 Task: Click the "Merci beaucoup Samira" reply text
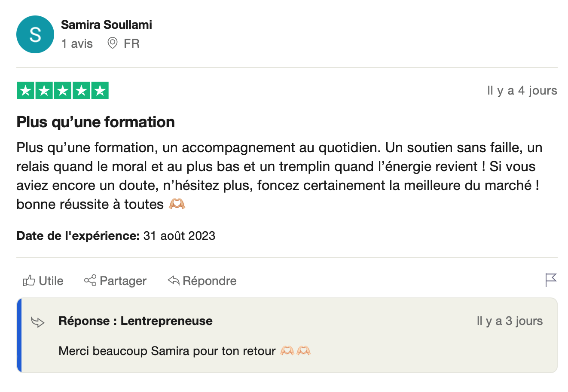(x=167, y=351)
